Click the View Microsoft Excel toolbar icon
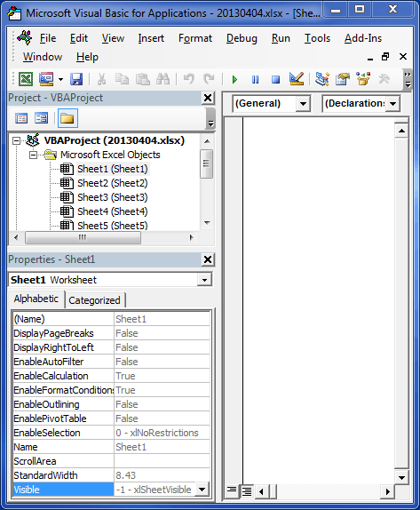The height and width of the screenshot is (510, 420). 26,79
